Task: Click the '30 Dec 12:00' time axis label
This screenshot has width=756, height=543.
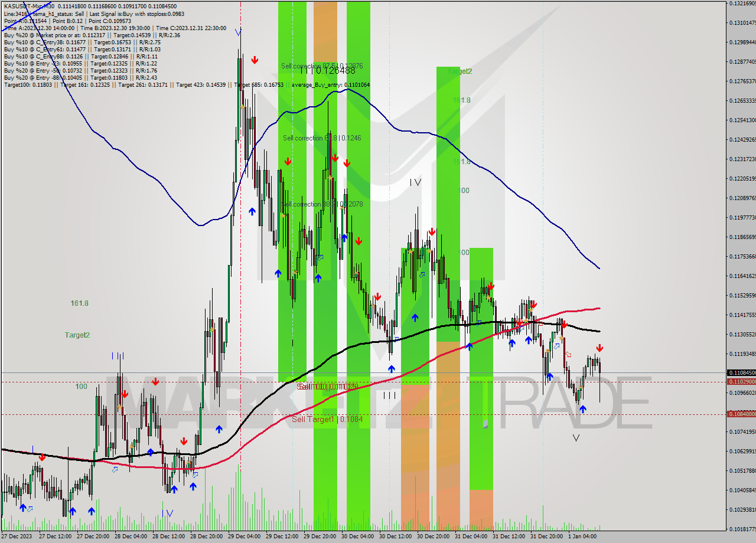Action: tap(396, 537)
